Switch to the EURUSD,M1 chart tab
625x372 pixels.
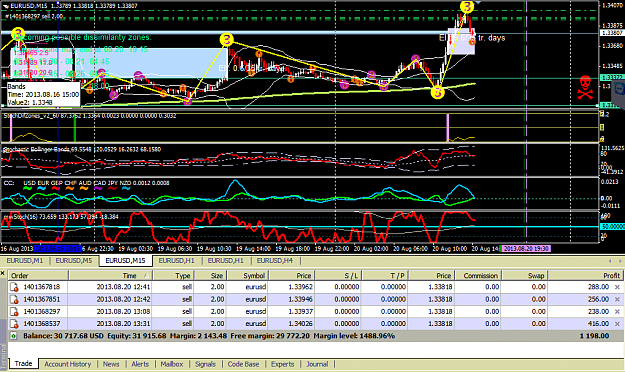point(25,261)
